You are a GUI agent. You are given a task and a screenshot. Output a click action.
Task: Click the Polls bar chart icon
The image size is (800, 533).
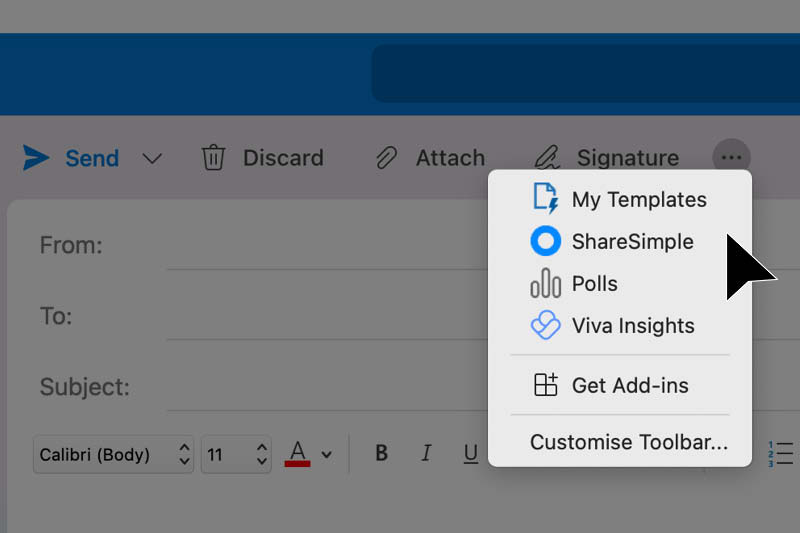(545, 283)
